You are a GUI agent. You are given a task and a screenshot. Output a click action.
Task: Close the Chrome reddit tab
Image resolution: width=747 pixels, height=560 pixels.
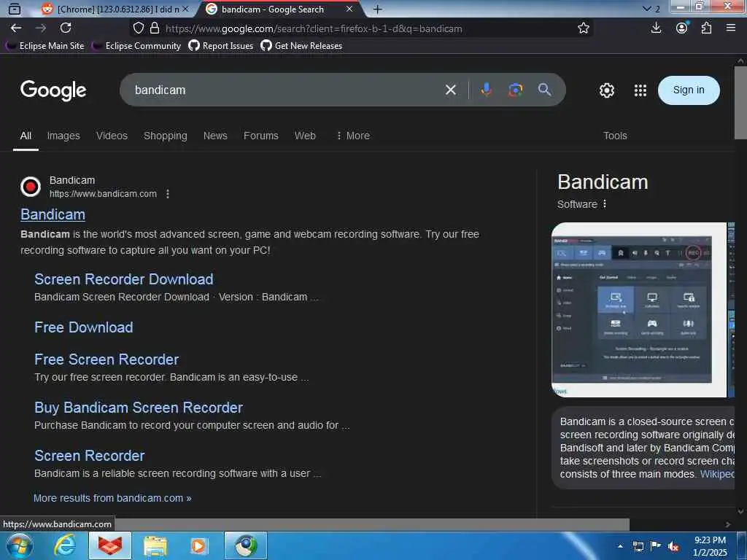click(185, 9)
